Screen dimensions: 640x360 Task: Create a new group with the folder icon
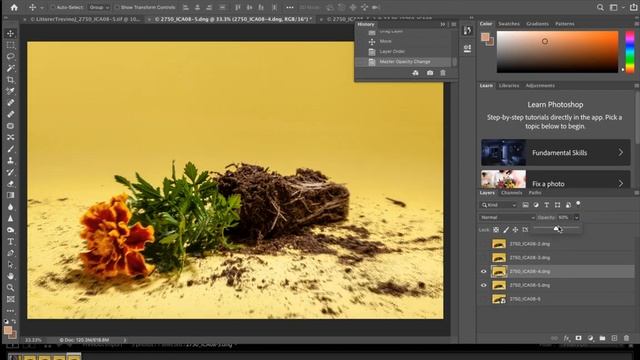pos(602,338)
